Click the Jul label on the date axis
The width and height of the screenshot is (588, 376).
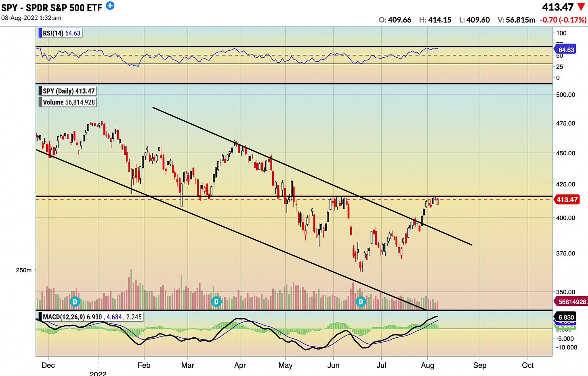[x=381, y=365]
